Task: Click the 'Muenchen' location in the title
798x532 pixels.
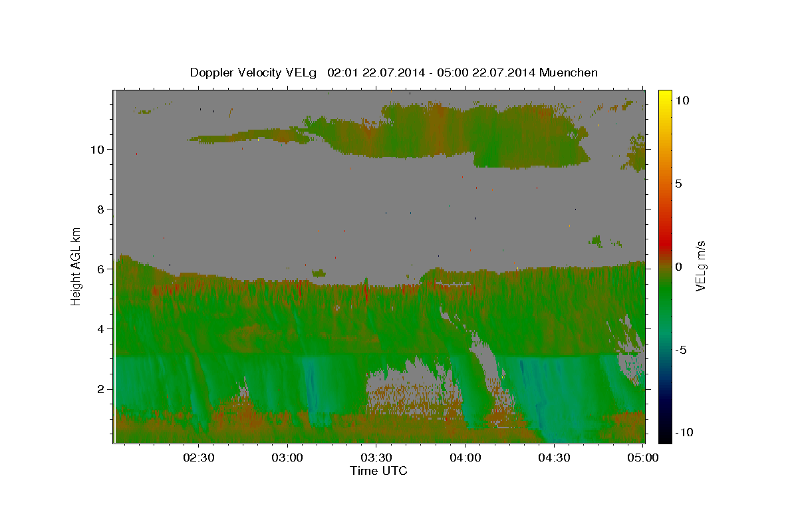Action: [x=569, y=72]
